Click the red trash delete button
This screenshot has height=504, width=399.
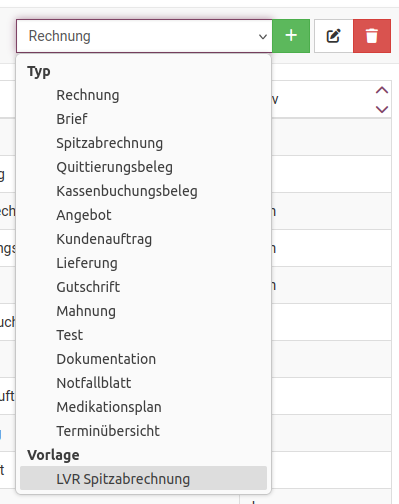[372, 36]
